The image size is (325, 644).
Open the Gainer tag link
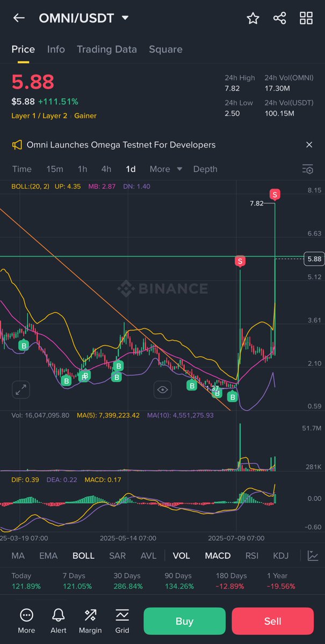[x=85, y=115]
